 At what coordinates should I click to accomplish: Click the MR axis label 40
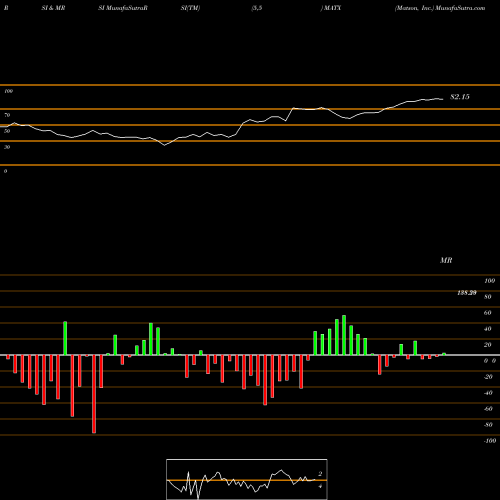click(488, 329)
